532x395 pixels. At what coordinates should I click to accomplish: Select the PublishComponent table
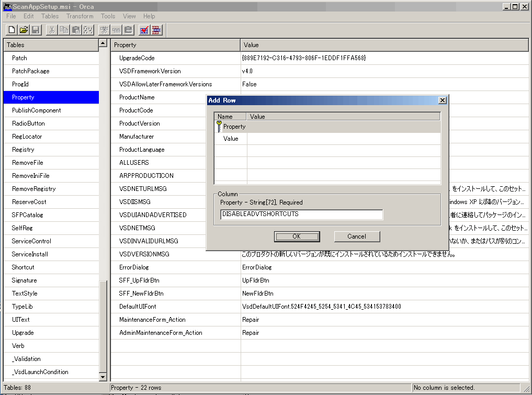[x=51, y=110]
